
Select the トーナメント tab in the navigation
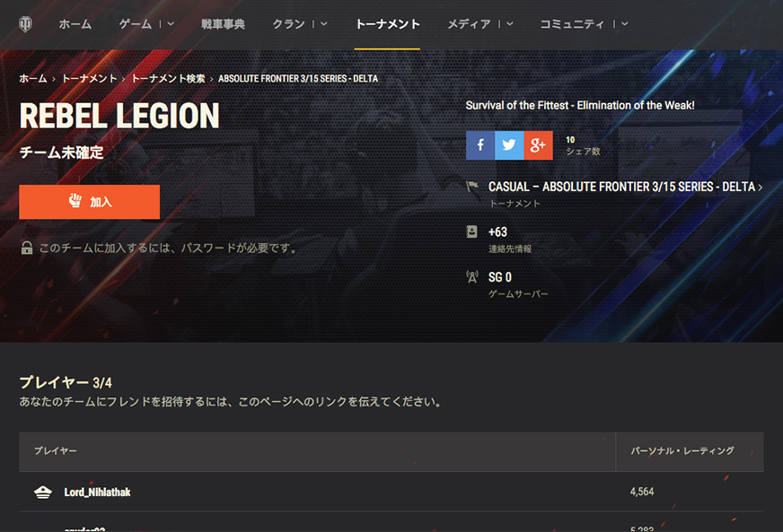pos(388,24)
